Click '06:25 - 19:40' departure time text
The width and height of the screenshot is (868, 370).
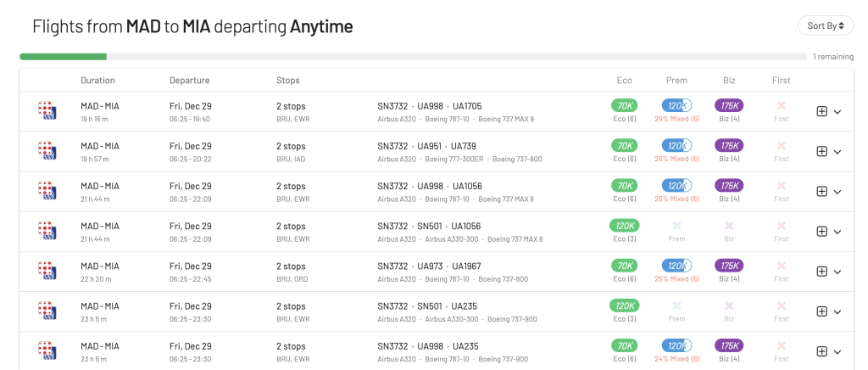190,119
